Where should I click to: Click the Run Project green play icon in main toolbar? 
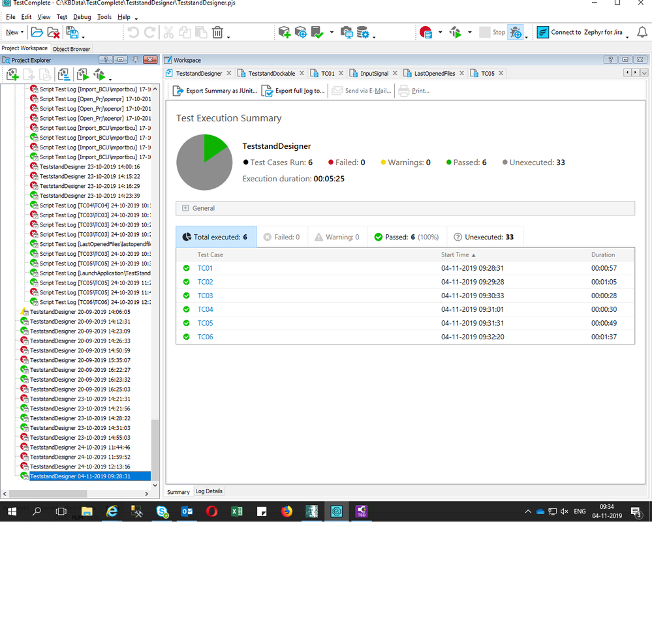pyautogui.click(x=456, y=32)
